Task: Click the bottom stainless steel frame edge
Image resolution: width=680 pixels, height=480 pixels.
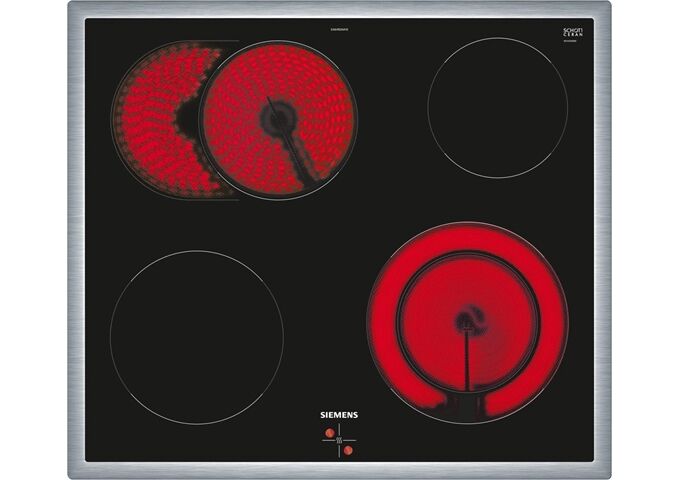Action: (x=340, y=470)
